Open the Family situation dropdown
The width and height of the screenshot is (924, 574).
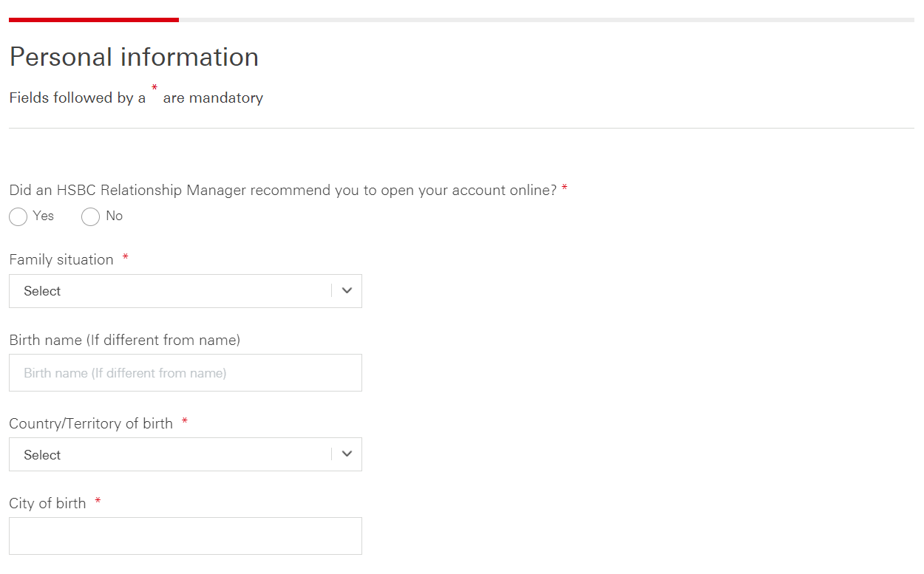(x=186, y=291)
